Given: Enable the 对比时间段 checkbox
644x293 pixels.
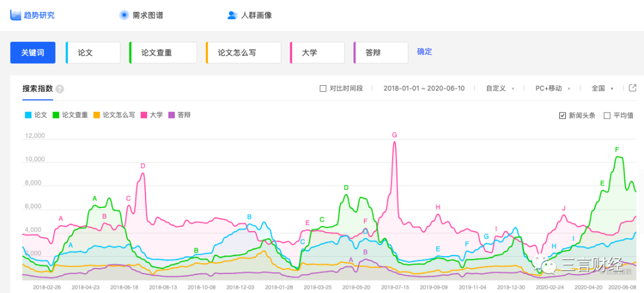Looking at the screenshot, I should point(323,88).
